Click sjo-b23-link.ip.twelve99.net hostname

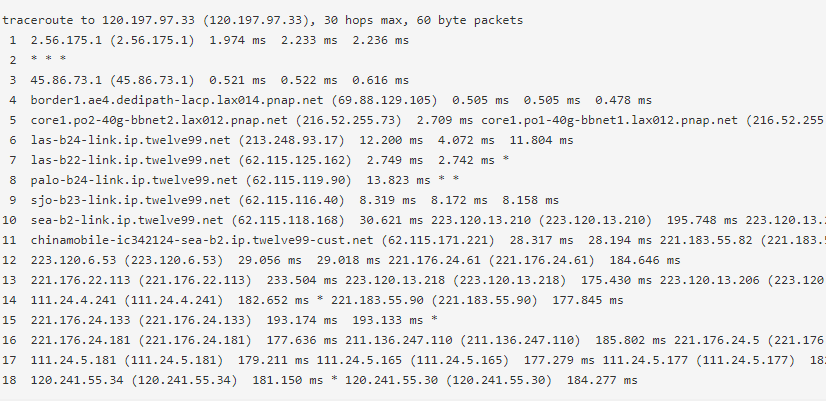pos(131,201)
